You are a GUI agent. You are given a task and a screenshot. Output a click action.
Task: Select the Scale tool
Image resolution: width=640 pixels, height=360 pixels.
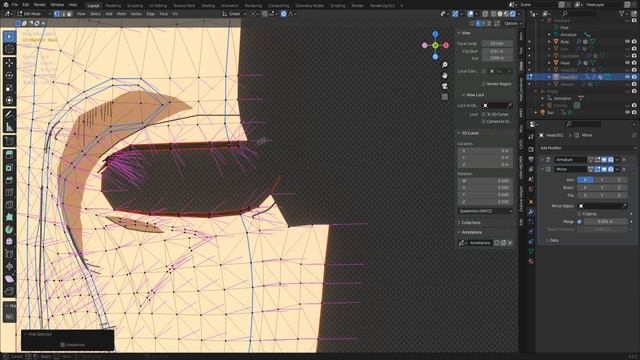coord(9,88)
